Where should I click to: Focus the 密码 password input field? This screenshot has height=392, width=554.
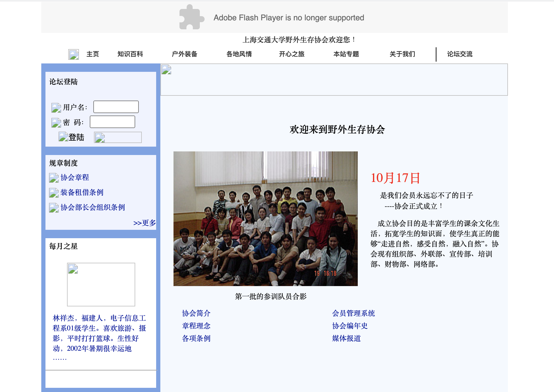point(112,122)
